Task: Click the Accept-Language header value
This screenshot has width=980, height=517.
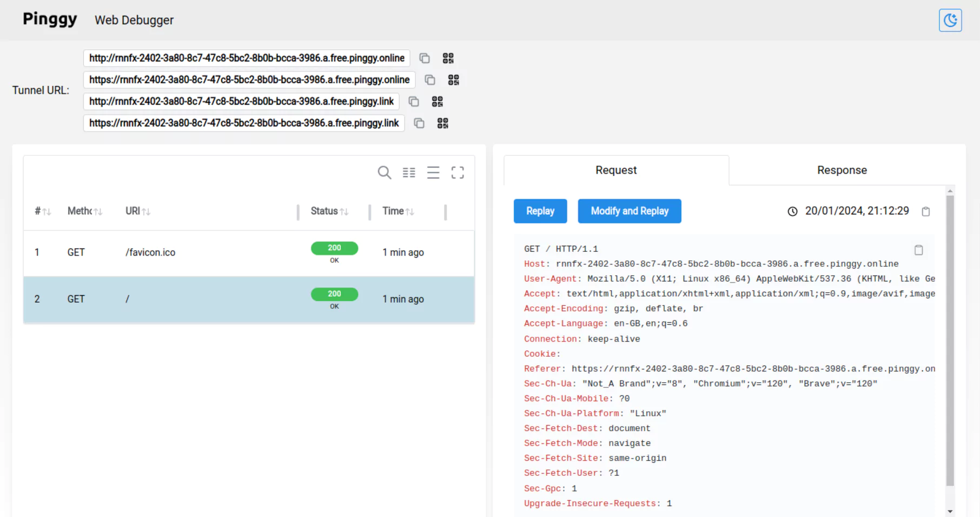Action: click(651, 324)
